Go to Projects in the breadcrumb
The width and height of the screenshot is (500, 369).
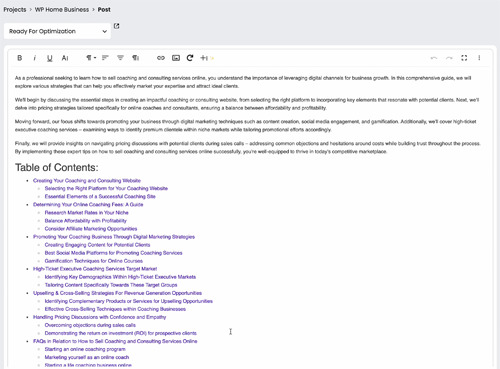pos(15,10)
